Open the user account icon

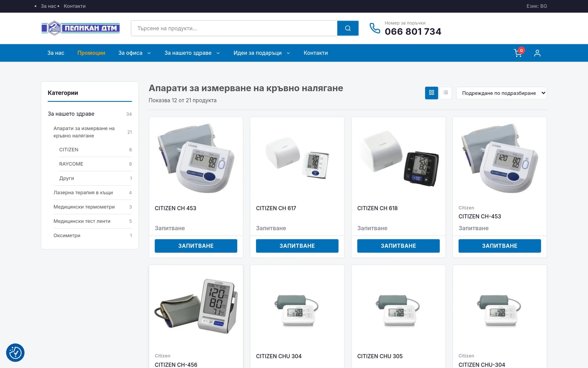click(x=537, y=53)
